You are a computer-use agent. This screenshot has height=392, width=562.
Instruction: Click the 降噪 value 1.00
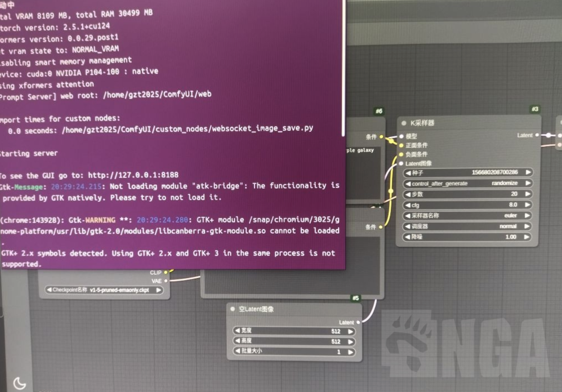tap(511, 237)
